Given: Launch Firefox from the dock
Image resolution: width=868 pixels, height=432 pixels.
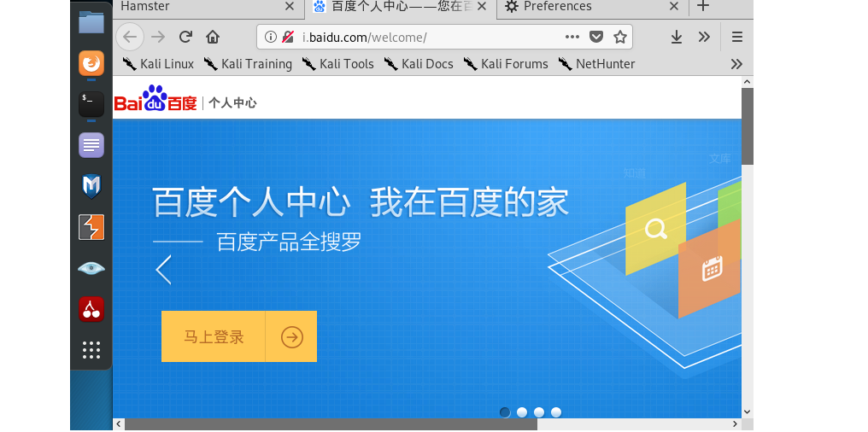Looking at the screenshot, I should pyautogui.click(x=91, y=63).
